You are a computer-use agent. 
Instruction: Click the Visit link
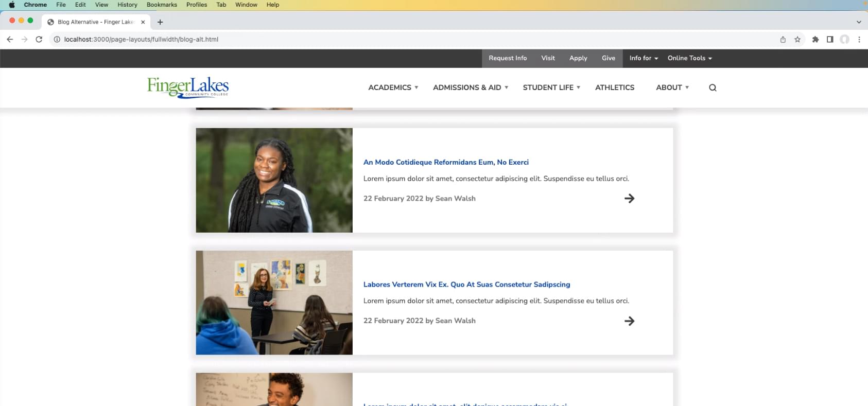[x=548, y=58]
